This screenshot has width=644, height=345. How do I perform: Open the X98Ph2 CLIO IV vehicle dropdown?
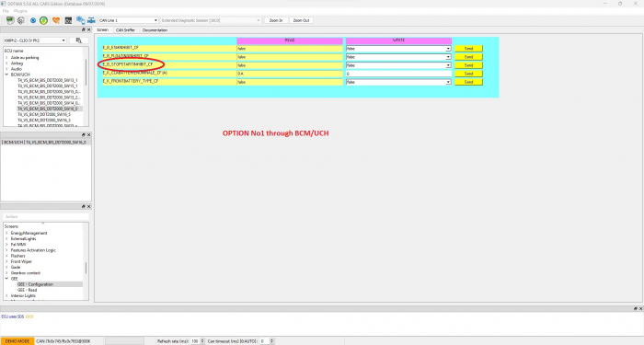pyautogui.click(x=35, y=40)
